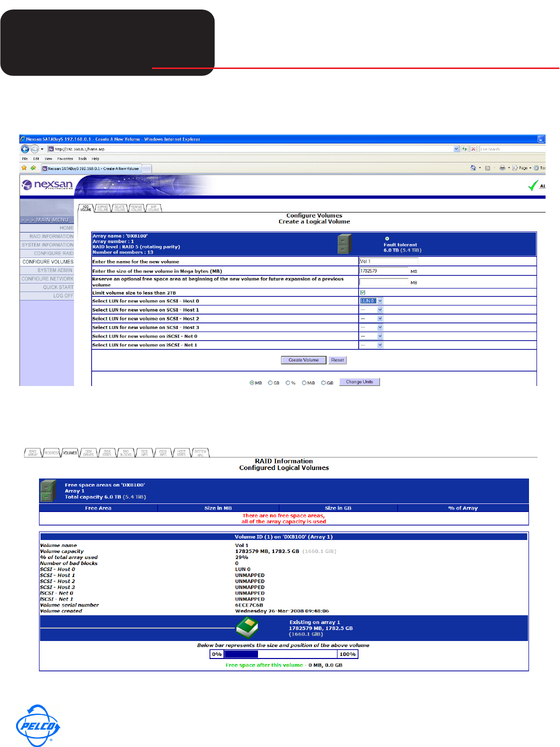Click the Home icon in the IE toolbar
Screen dimensions: 560x747
click(x=473, y=168)
